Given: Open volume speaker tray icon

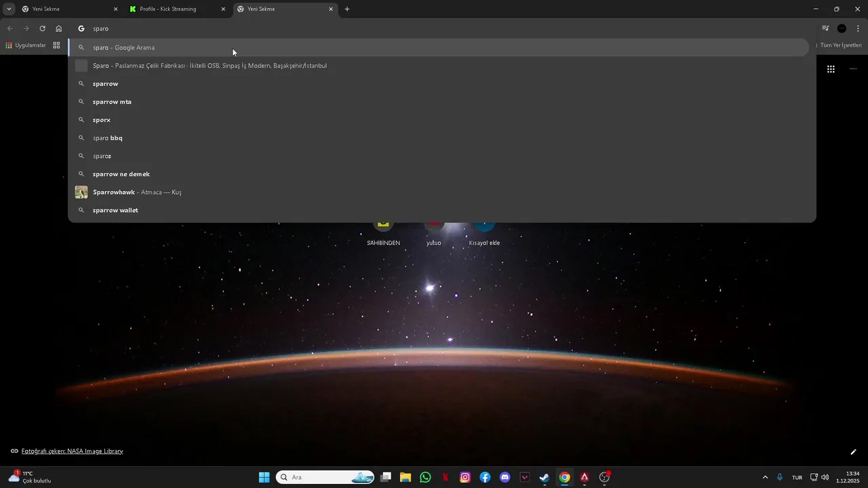Looking at the screenshot, I should click(825, 477).
